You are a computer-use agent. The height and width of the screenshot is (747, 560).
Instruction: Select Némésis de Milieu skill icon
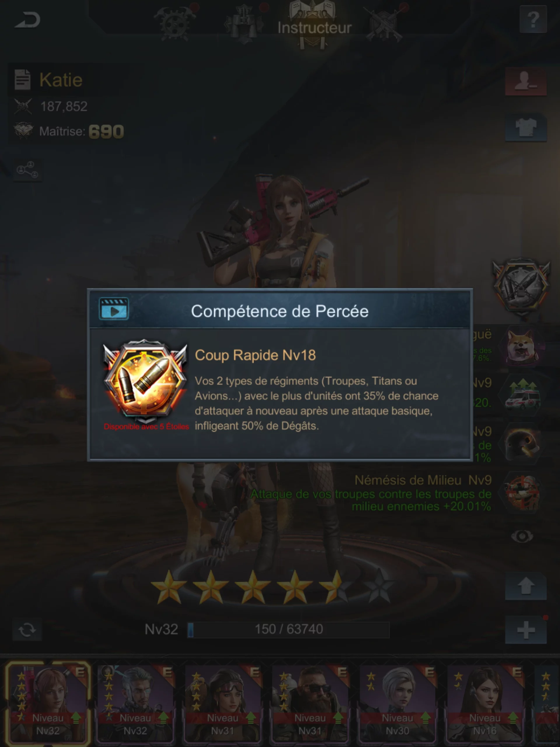point(522,492)
